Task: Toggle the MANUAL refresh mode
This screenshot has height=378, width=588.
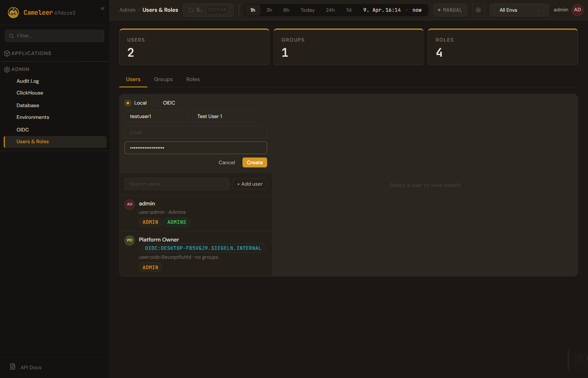Action: pyautogui.click(x=450, y=10)
